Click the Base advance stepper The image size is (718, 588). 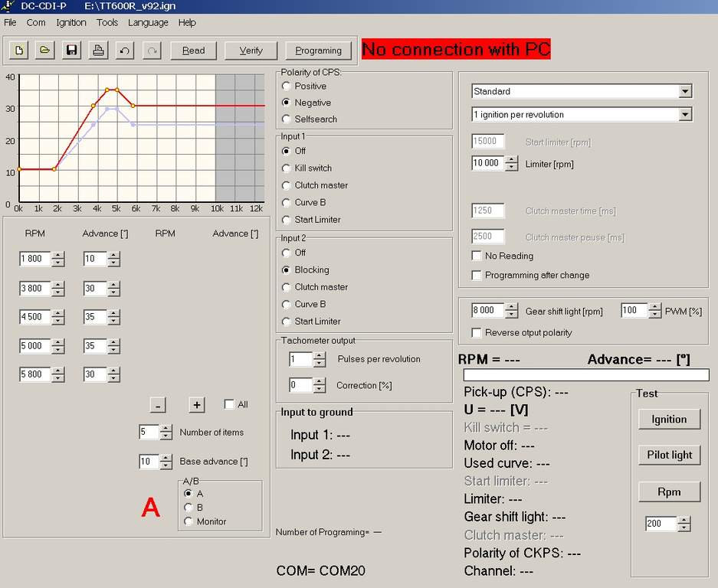click(166, 462)
